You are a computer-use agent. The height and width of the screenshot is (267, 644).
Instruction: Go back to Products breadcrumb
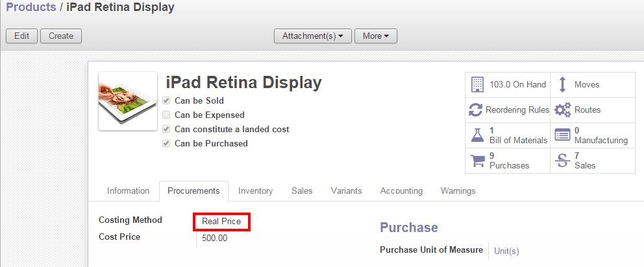point(31,7)
